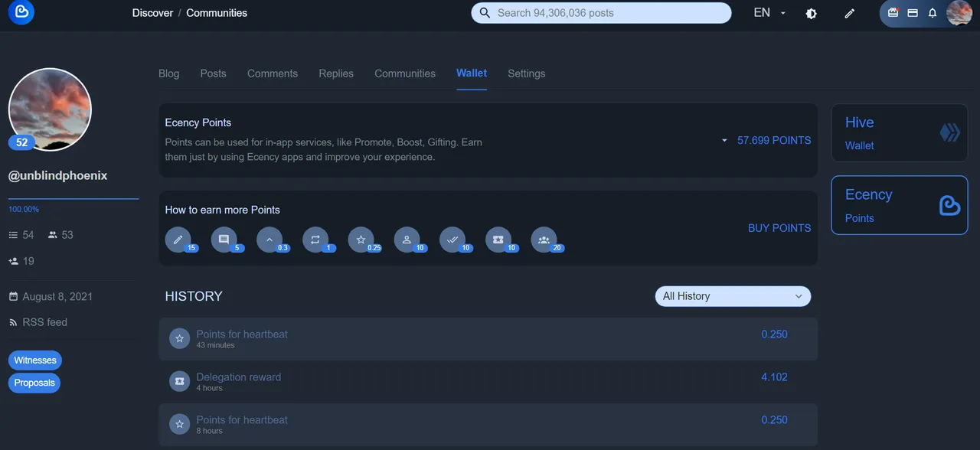The height and width of the screenshot is (450, 980).
Task: Click the Delegation reward history entry
Action: [488, 382]
